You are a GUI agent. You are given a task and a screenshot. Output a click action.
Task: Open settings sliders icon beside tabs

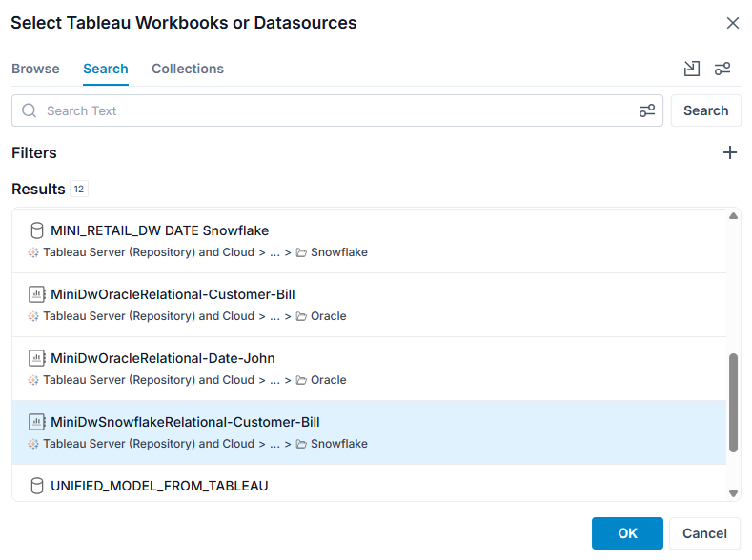point(722,69)
